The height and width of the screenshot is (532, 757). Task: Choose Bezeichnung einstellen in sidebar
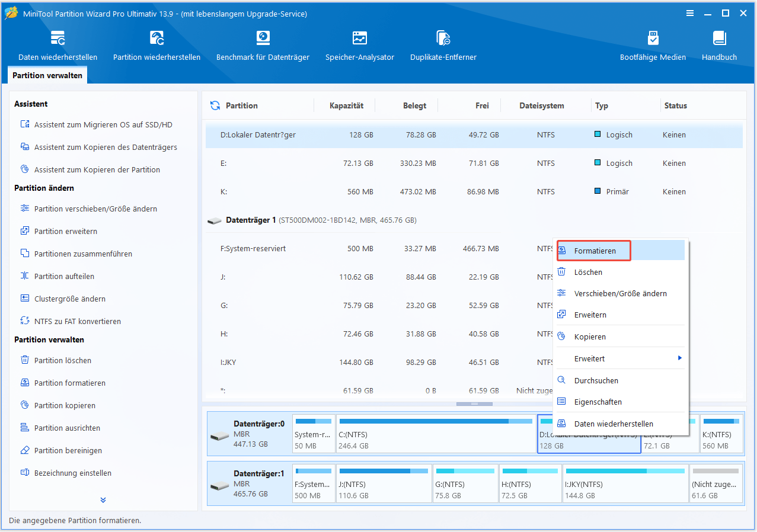pos(66,473)
